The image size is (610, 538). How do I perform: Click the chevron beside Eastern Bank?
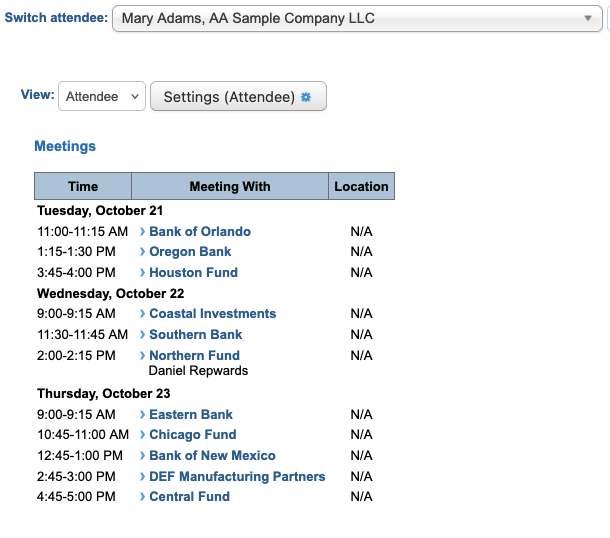point(143,415)
